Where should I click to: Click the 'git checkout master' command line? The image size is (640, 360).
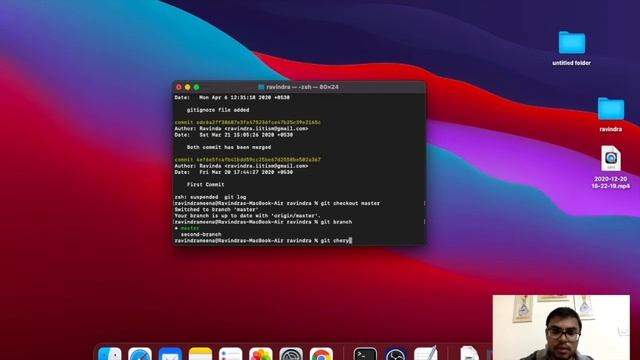(277, 203)
